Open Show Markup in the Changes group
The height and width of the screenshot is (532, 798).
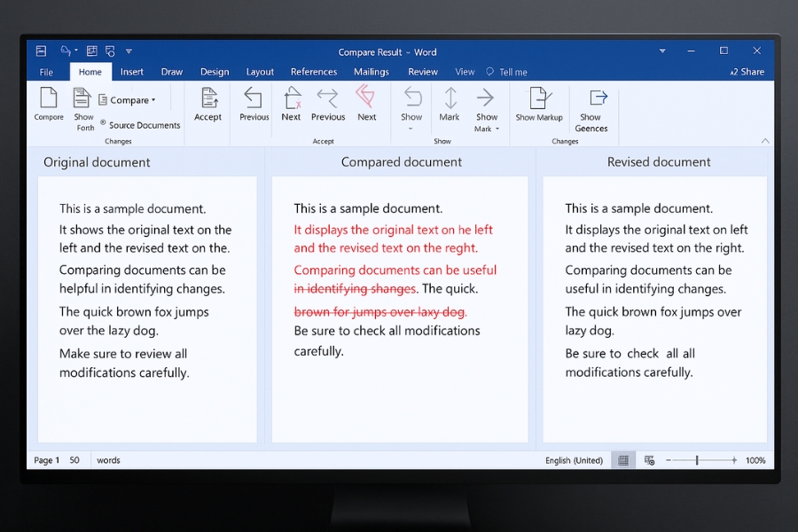539,105
